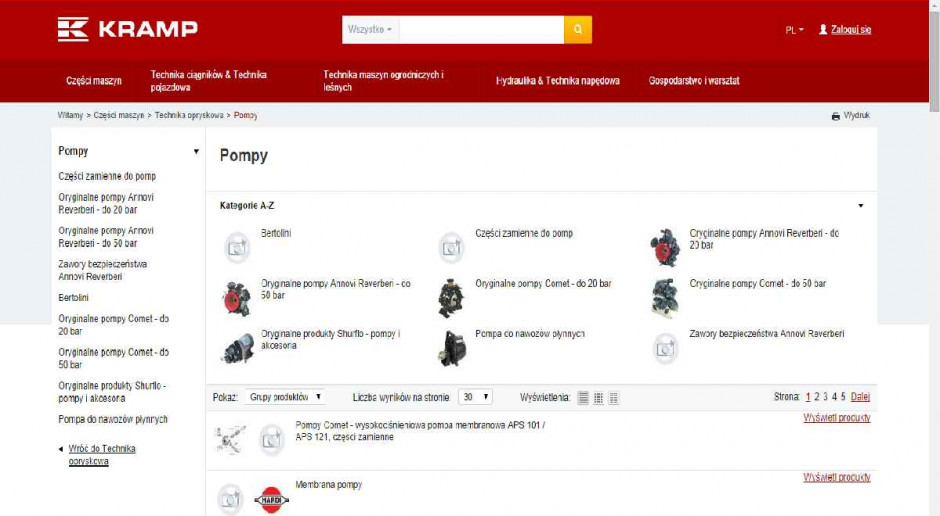Click Dalej next page link
The height and width of the screenshot is (516, 940).
click(x=860, y=397)
